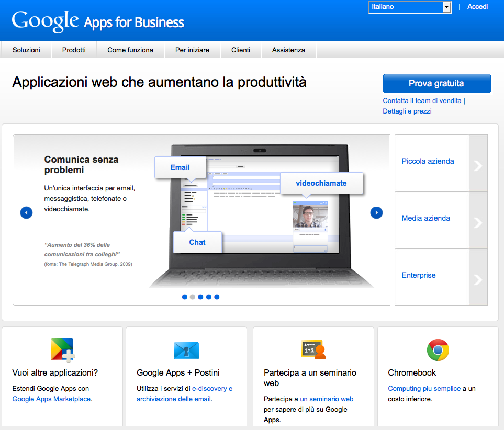504x430 pixels.
Task: Select the third carousel dot
Action: (x=200, y=297)
